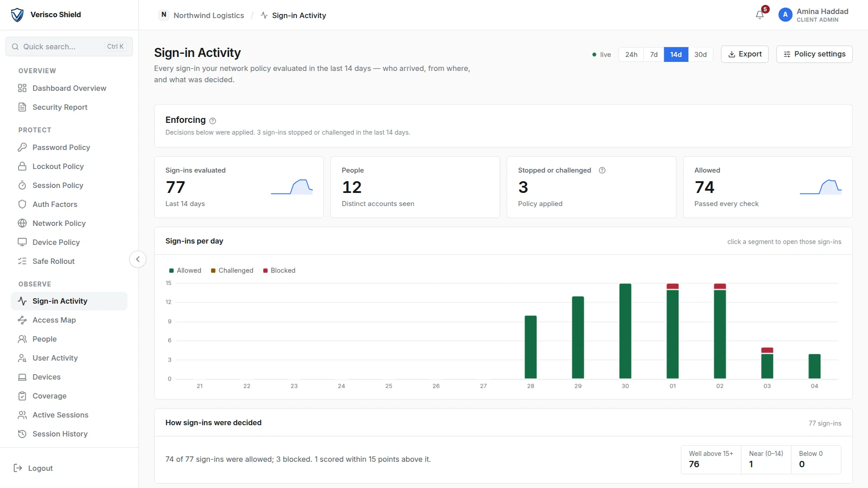Open Safe Rollout checklist
The image size is (868, 488).
tap(69, 261)
